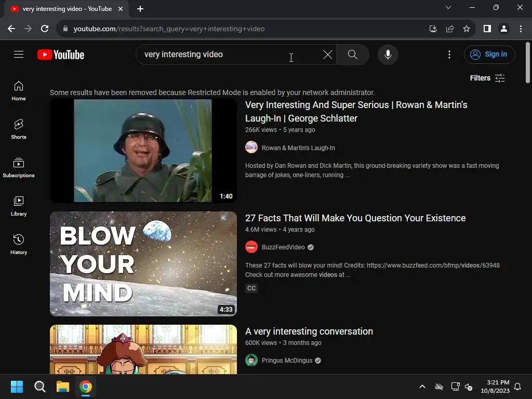
Task: Click the BuzzFeedVideo verified checkmark badge
Action: pyautogui.click(x=311, y=247)
